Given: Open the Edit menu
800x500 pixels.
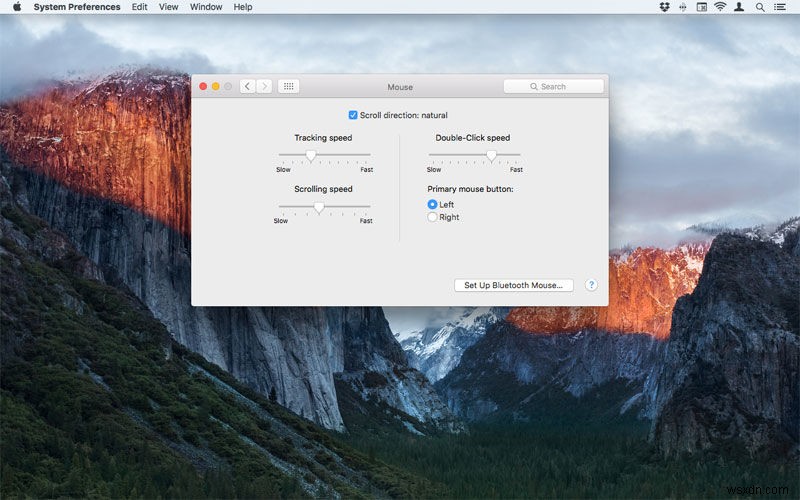Looking at the screenshot, I should 139,7.
